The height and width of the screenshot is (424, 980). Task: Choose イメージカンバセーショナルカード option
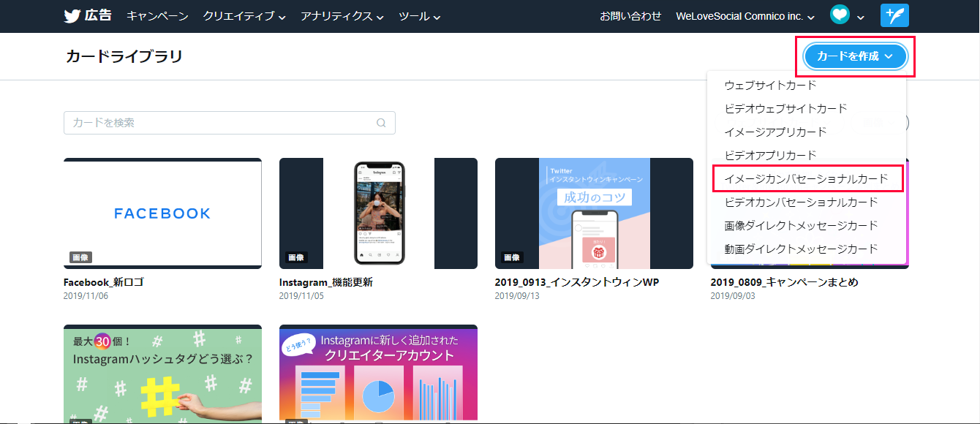click(x=807, y=179)
